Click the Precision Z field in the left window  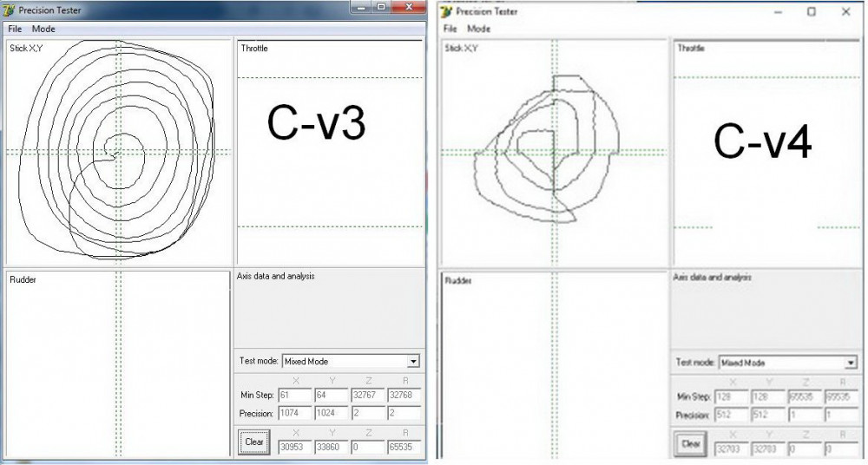coord(367,413)
